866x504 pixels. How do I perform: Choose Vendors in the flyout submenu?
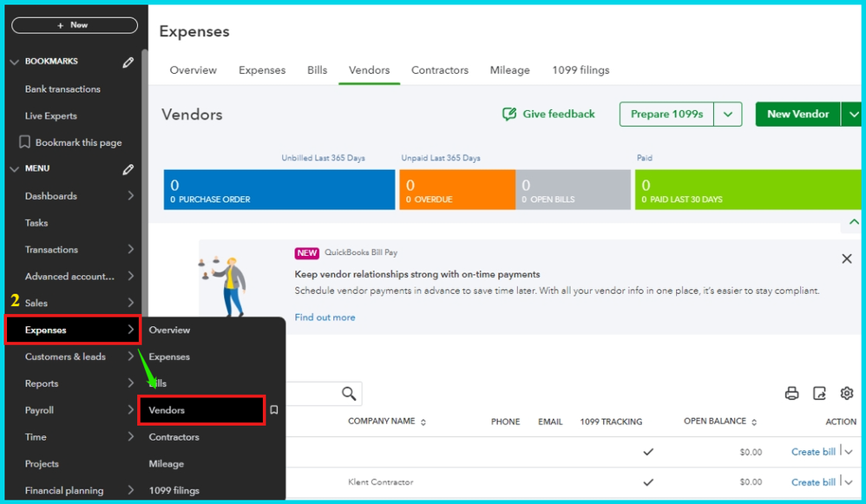(x=201, y=410)
